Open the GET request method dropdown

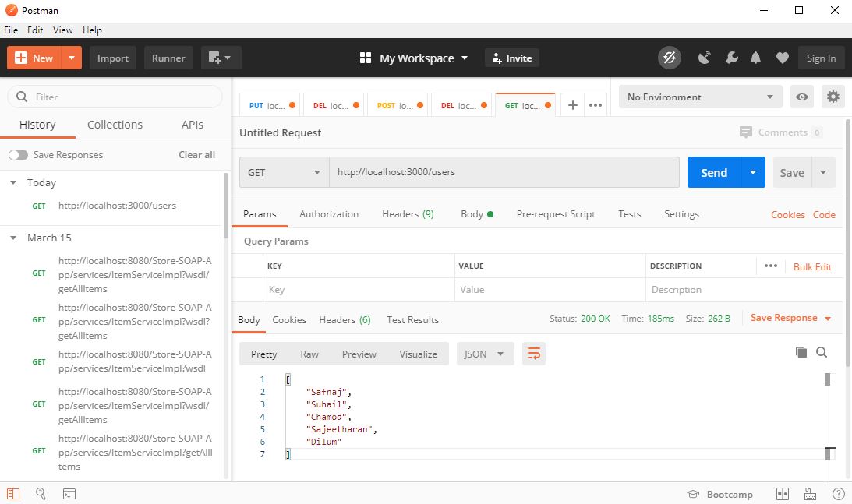point(284,172)
